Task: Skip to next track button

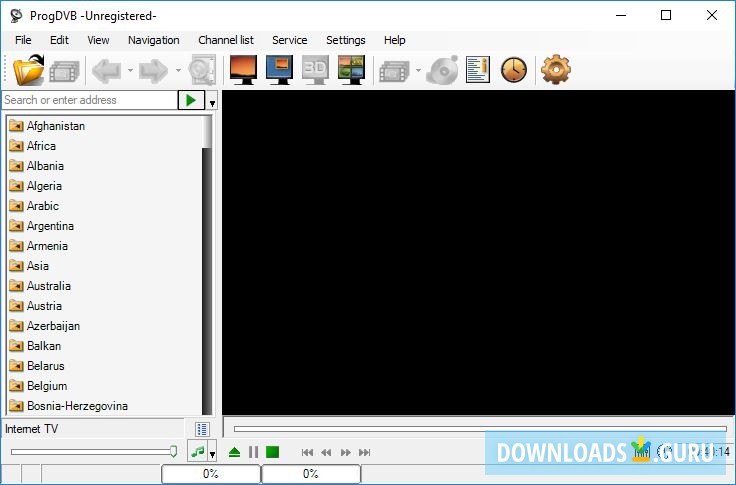Action: (365, 453)
